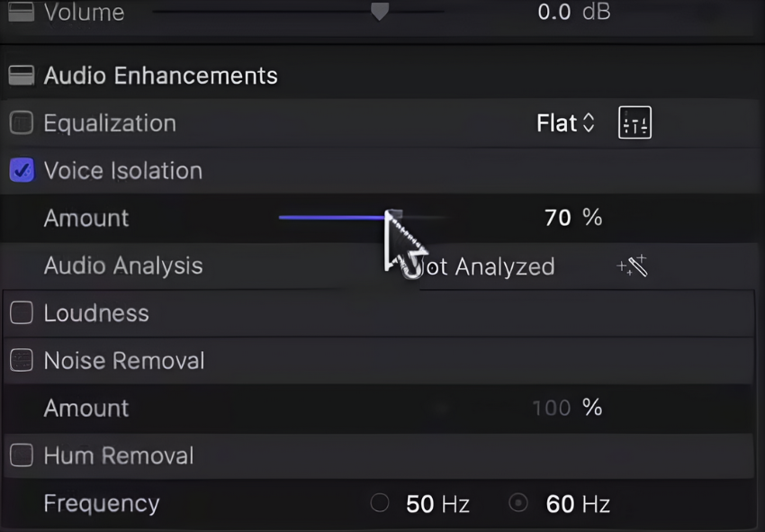Click the Volume slider handle
Viewport: 765px width, 532px height.
(380, 12)
